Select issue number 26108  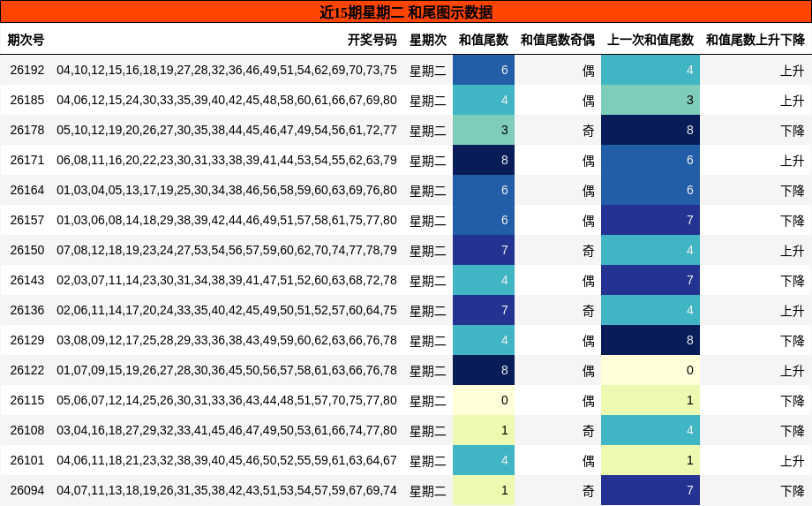coord(27,430)
